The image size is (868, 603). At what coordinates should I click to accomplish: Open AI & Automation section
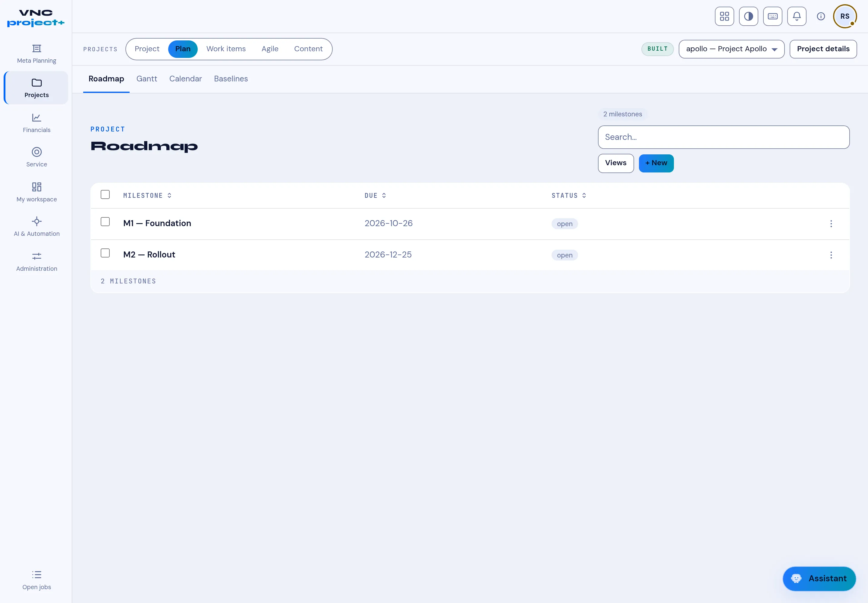pyautogui.click(x=36, y=227)
